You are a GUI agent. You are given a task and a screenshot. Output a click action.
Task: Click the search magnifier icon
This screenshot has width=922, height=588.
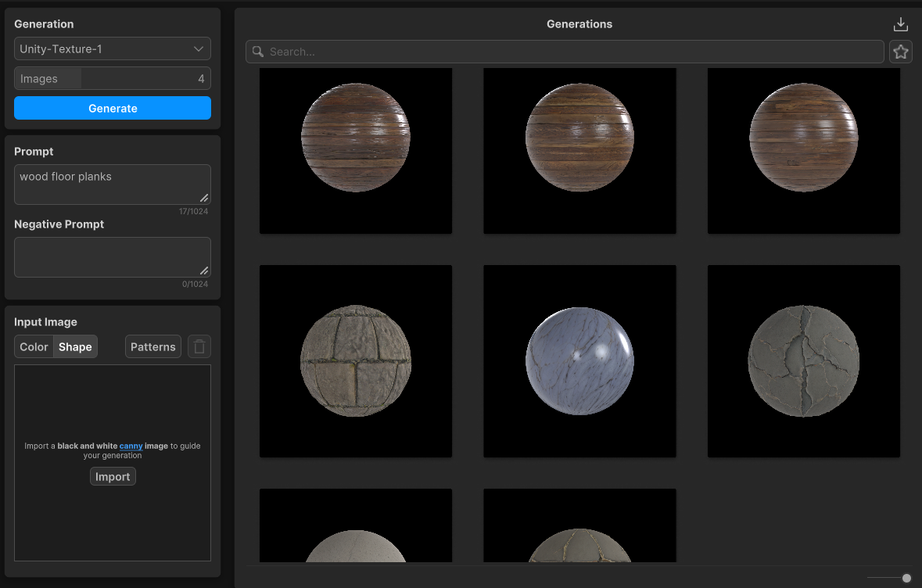[x=257, y=52]
